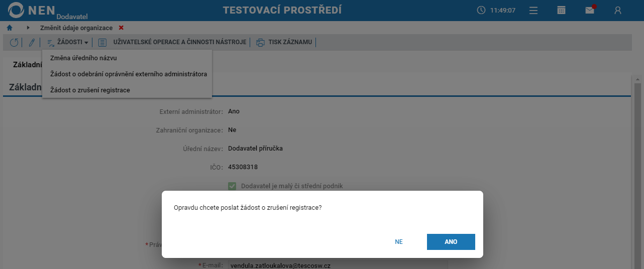644x269 pixels.
Task: Click the printer icon for Tisk záznamu
Action: tap(260, 43)
